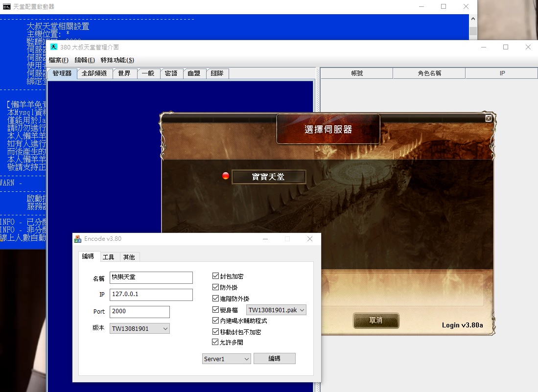The height and width of the screenshot is (392, 538).
Task: Switch to the 血盟 tab
Action: tap(194, 73)
